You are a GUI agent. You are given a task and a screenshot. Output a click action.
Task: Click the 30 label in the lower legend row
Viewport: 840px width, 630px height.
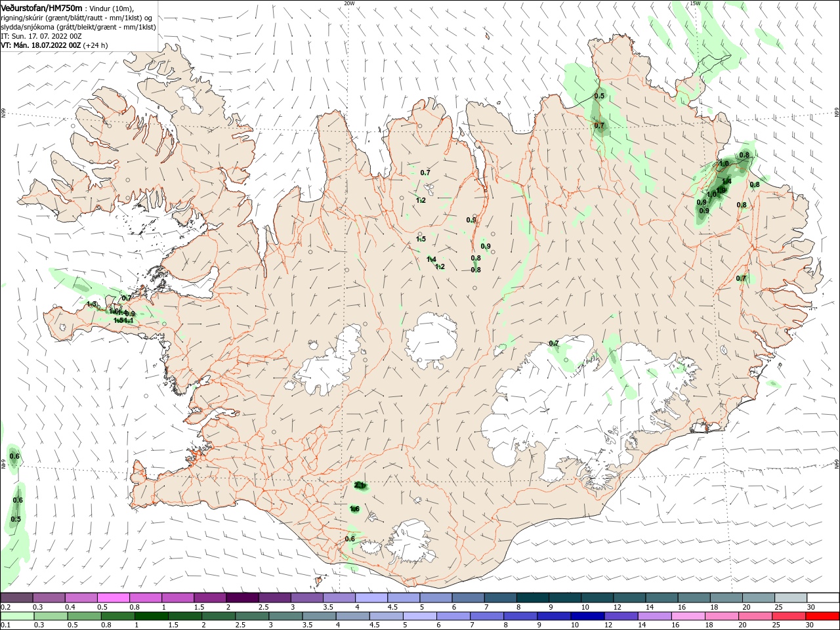click(808, 625)
